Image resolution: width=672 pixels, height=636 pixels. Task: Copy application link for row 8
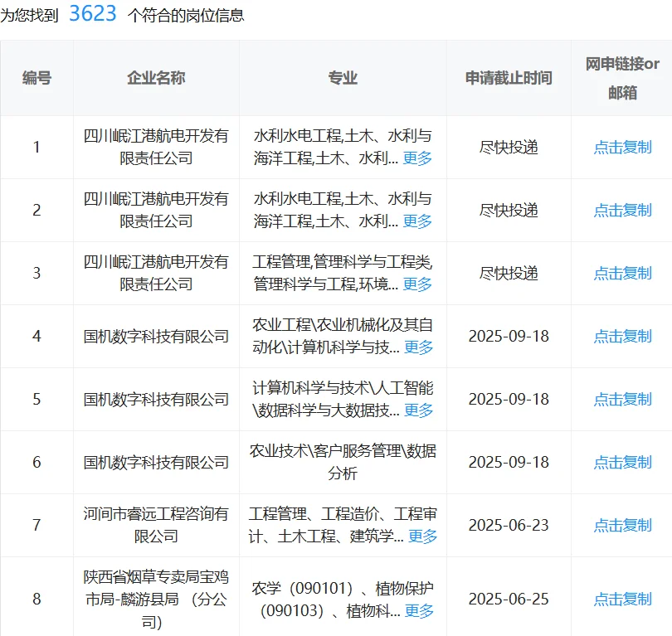click(x=622, y=599)
